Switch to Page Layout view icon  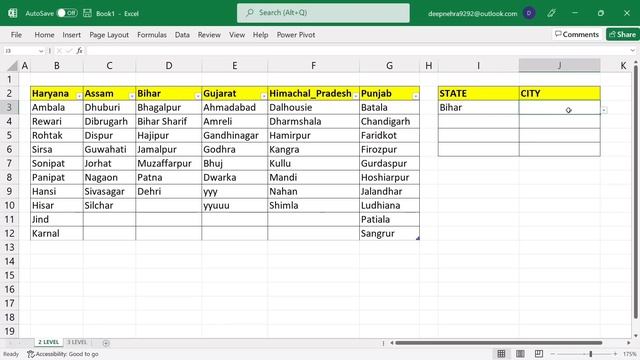pyautogui.click(x=520, y=353)
